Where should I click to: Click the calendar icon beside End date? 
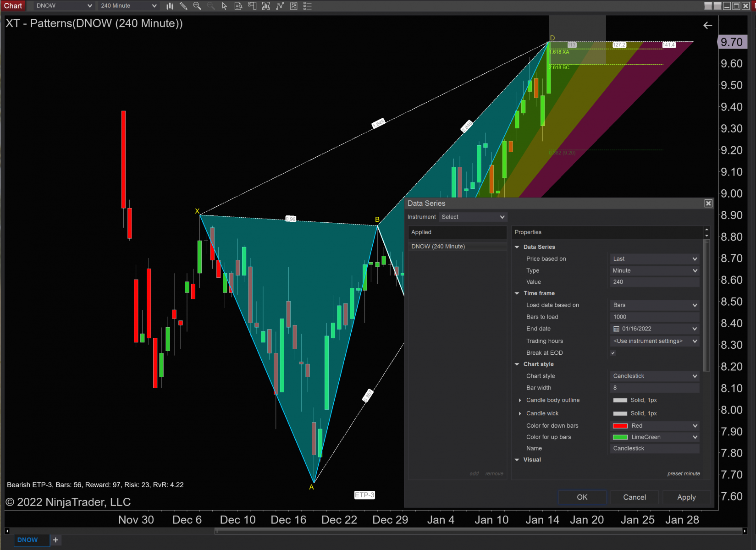click(x=616, y=329)
